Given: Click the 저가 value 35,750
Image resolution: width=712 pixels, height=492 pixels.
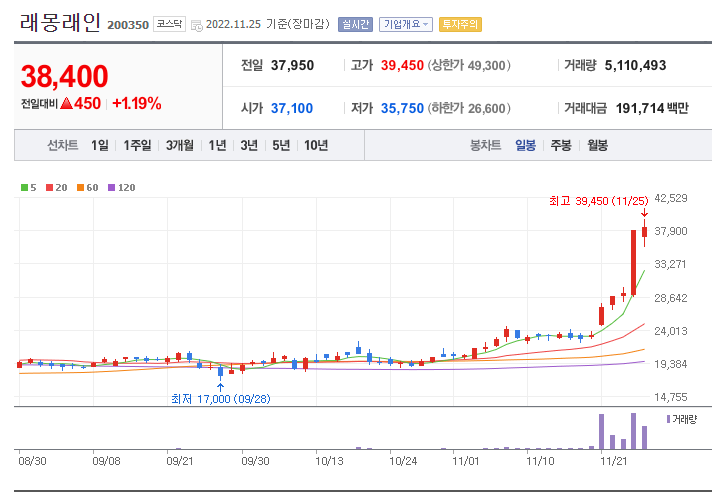Looking at the screenshot, I should (402, 108).
